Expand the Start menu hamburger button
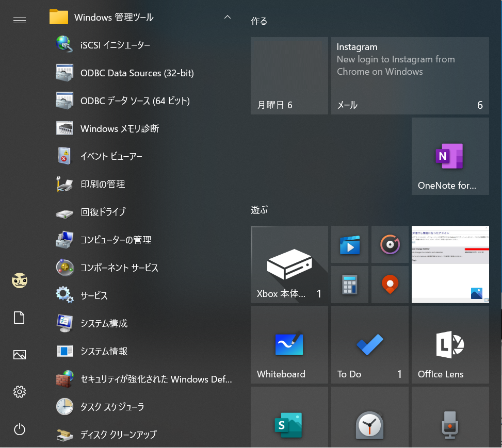502x448 pixels. point(20,21)
